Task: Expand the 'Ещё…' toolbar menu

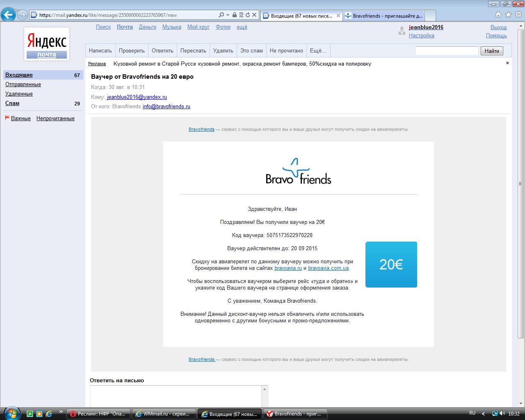Action: pyautogui.click(x=318, y=51)
